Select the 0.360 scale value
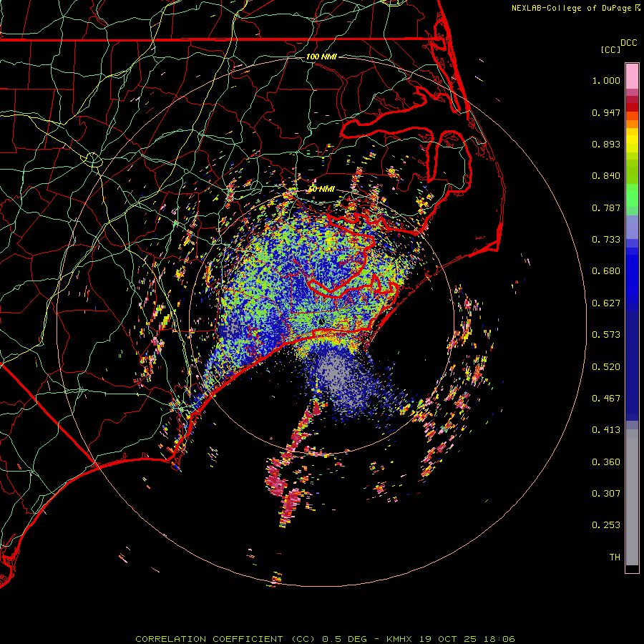Image resolution: width=644 pixels, height=644 pixels. tap(606, 462)
